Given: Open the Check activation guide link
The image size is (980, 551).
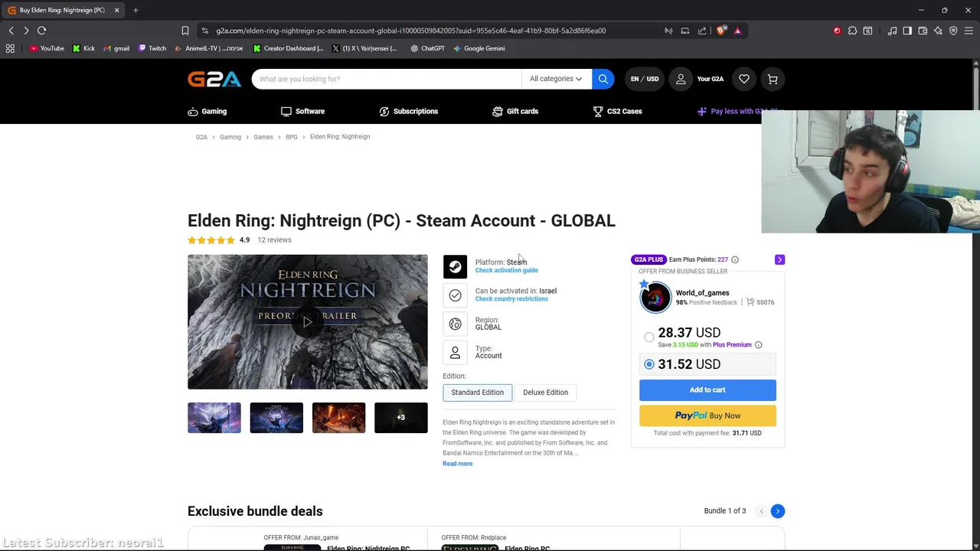Looking at the screenshot, I should pyautogui.click(x=506, y=270).
